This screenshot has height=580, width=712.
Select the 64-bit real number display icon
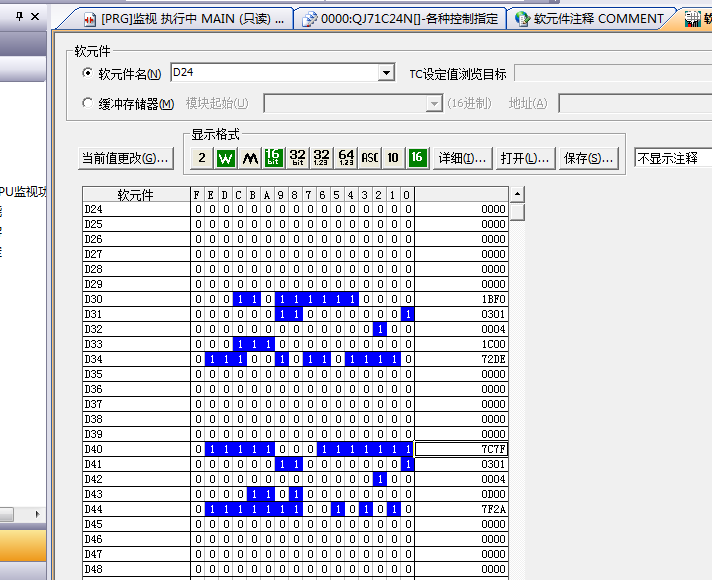coord(346,158)
